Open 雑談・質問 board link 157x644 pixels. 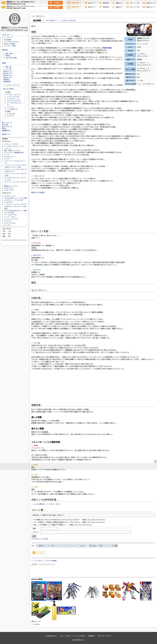pyautogui.click(x=9, y=54)
